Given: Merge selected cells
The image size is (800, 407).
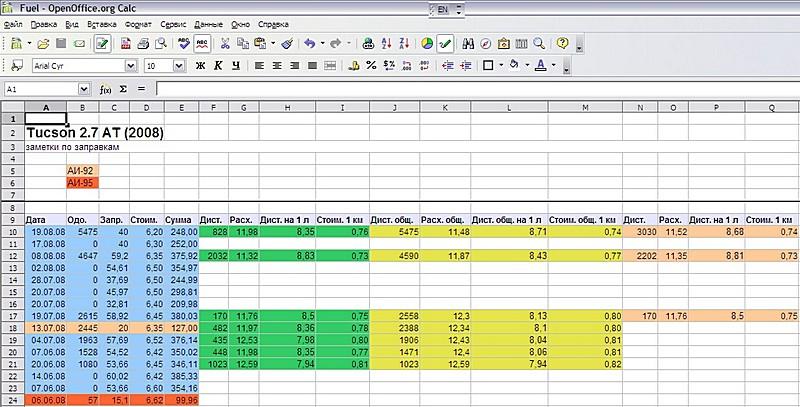Looking at the screenshot, I should pyautogui.click(x=330, y=66).
